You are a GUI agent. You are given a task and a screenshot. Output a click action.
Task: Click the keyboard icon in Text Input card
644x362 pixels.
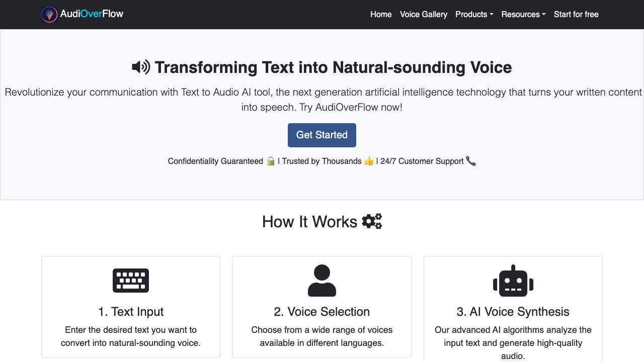click(131, 281)
